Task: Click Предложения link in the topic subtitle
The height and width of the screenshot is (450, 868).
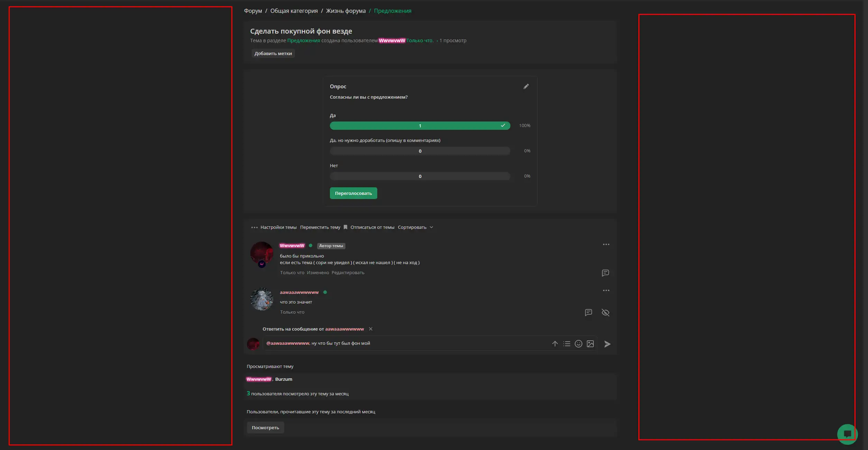Action: [x=304, y=40]
